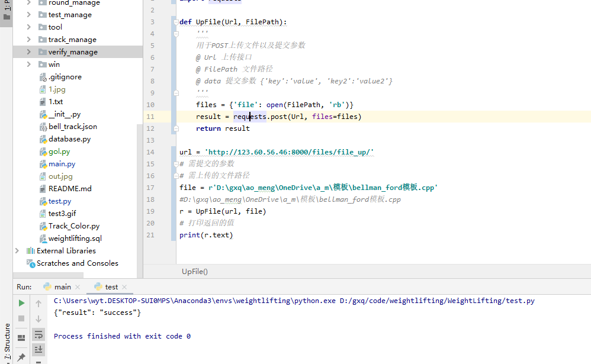The height and width of the screenshot is (364, 591).
Task: Open Track_Color.py file
Action: tap(74, 226)
